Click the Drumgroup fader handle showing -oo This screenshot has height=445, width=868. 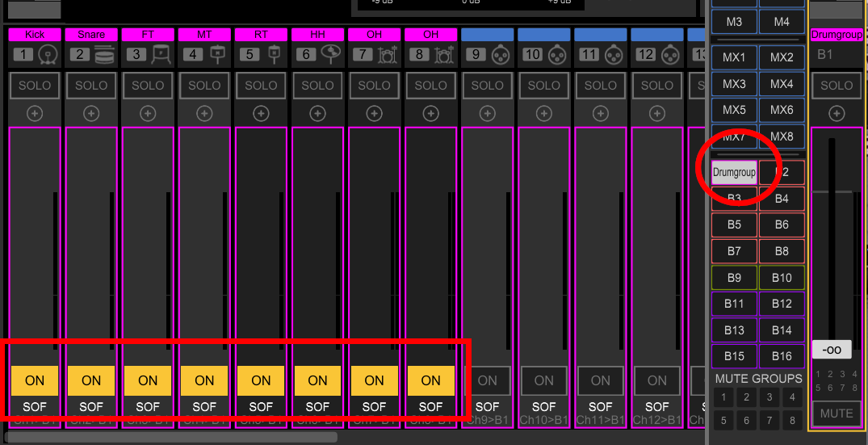pyautogui.click(x=832, y=349)
